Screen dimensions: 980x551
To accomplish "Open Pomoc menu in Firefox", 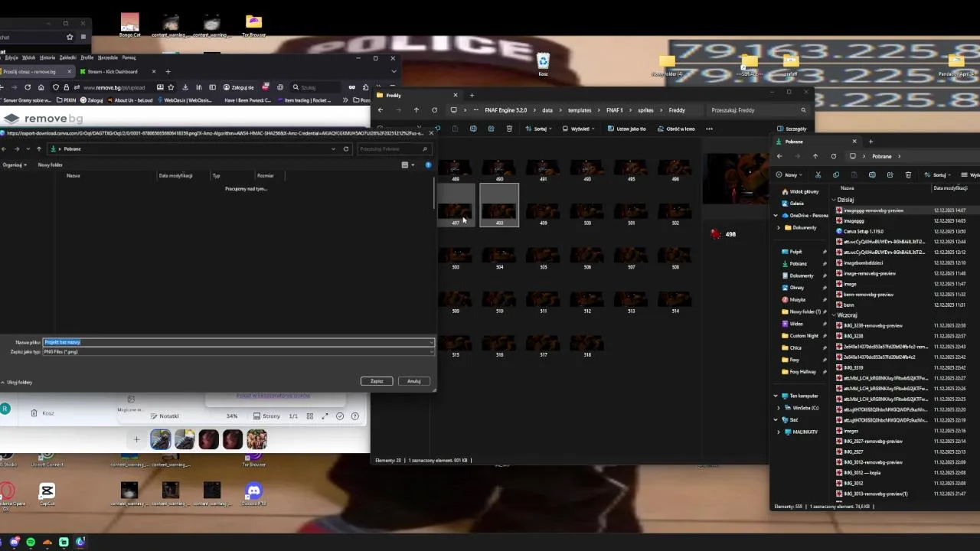I will pyautogui.click(x=129, y=57).
